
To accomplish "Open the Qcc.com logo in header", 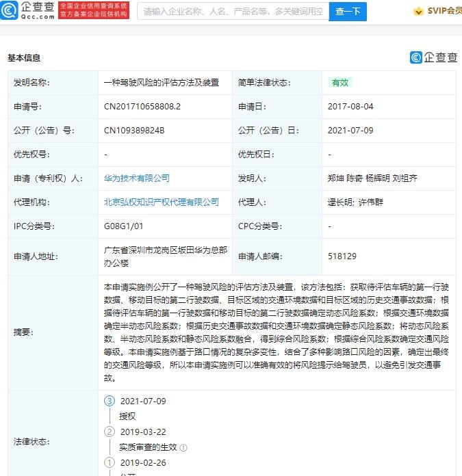I will 27,10.
